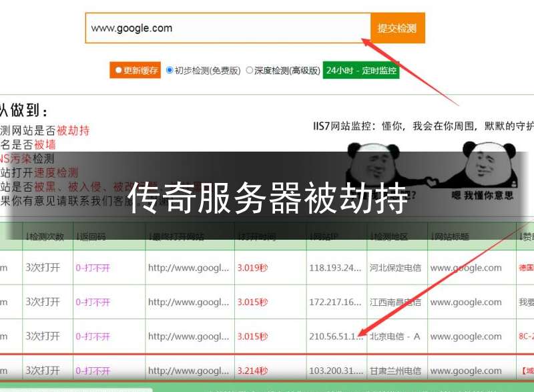Click the IP cell 118.193.24...
The width and height of the screenshot is (534, 392).
(335, 268)
